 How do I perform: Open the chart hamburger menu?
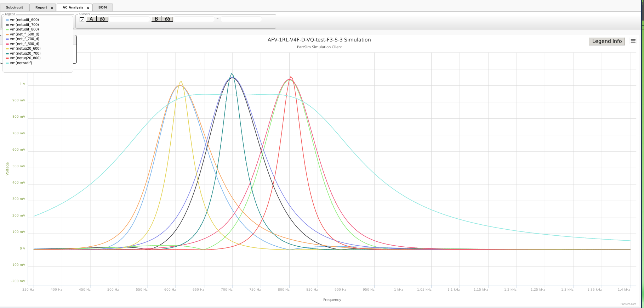pyautogui.click(x=633, y=41)
